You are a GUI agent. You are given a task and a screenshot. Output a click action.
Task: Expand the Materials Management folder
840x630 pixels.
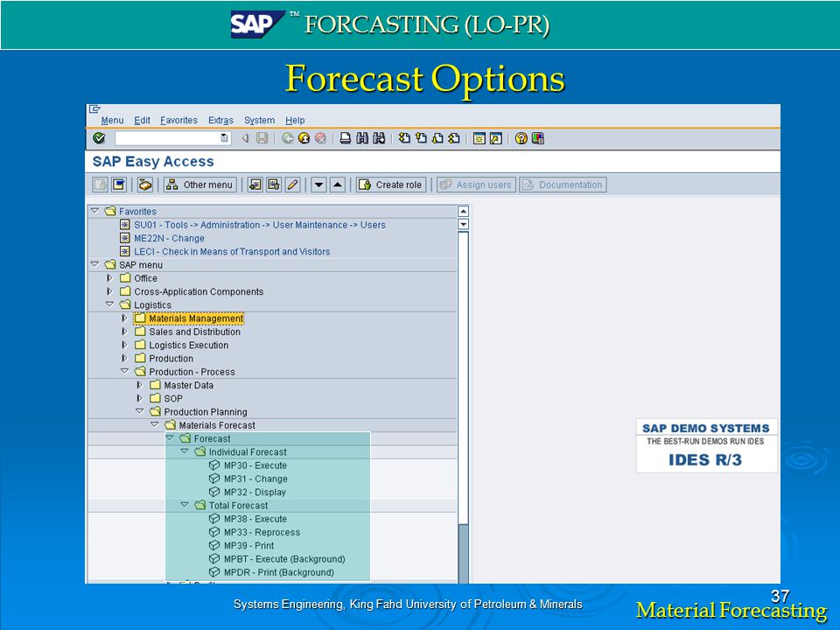pyautogui.click(x=124, y=318)
